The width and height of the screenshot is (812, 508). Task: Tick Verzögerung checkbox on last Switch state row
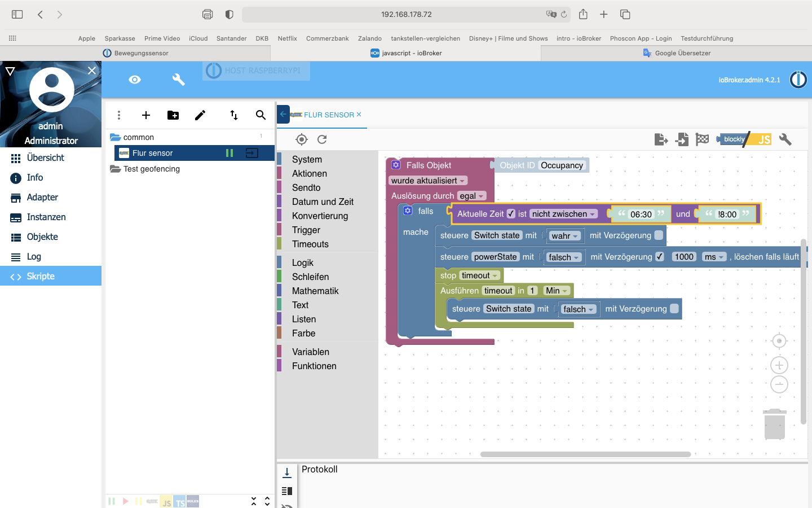pyautogui.click(x=674, y=309)
